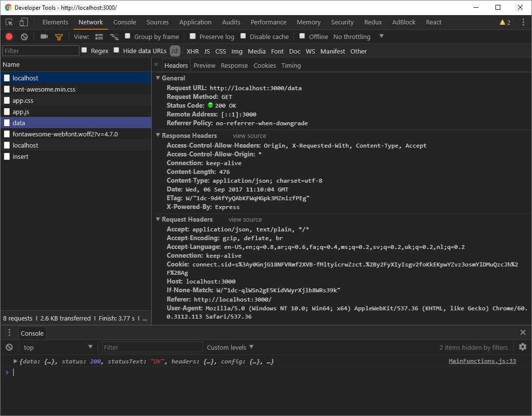This screenshot has width=532, height=416.
Task: Close the request details pane
Action: [156, 64]
